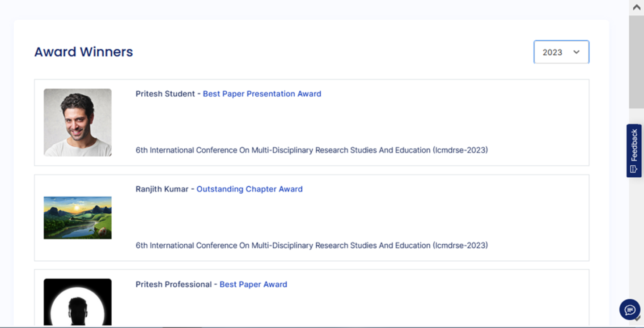Screen dimensions: 644x328
Task: Click the Pritesh Professional winner name
Action: coord(174,285)
